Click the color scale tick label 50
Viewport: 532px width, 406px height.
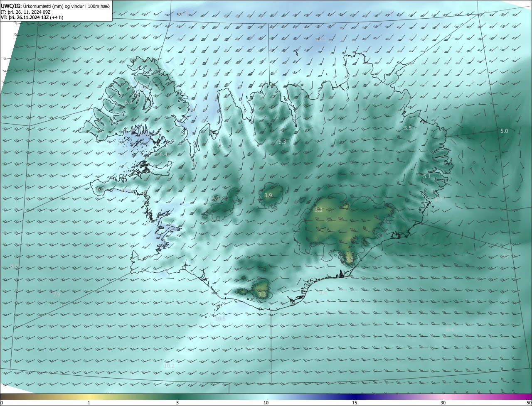coord(529,403)
